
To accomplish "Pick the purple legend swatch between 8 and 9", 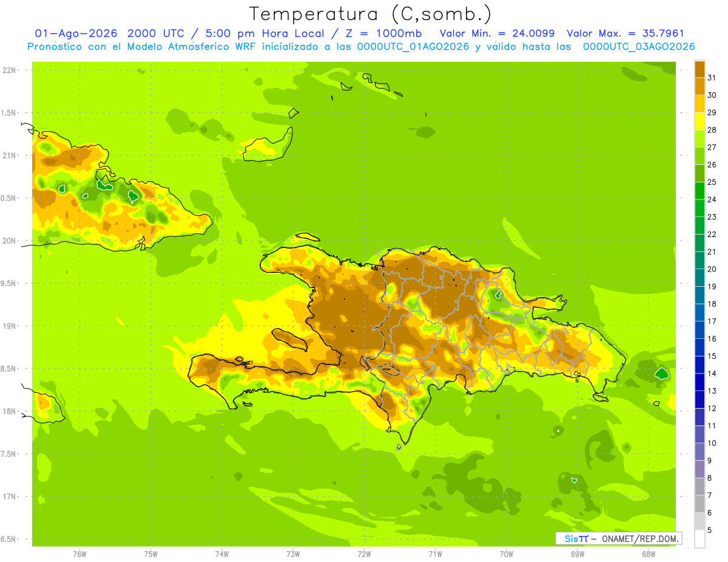I will click(x=699, y=469).
